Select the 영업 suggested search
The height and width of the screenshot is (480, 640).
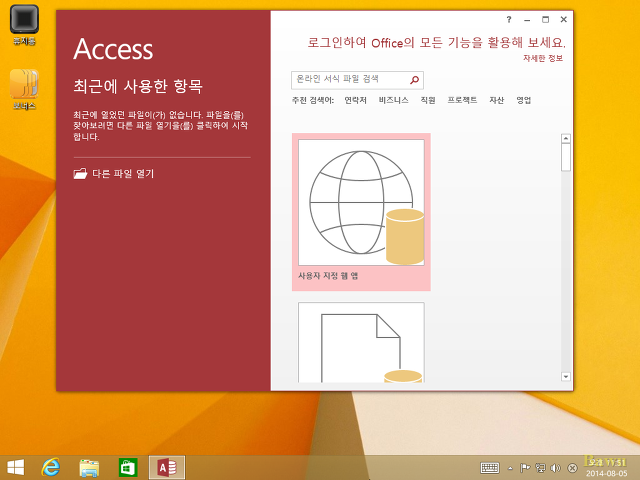(524, 100)
